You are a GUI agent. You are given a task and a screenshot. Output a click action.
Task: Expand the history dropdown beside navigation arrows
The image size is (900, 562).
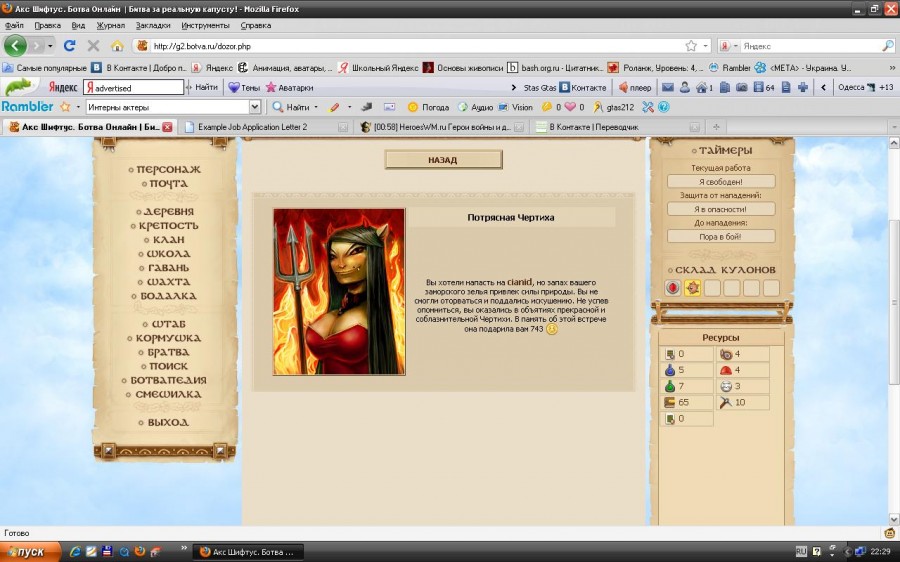tap(50, 46)
